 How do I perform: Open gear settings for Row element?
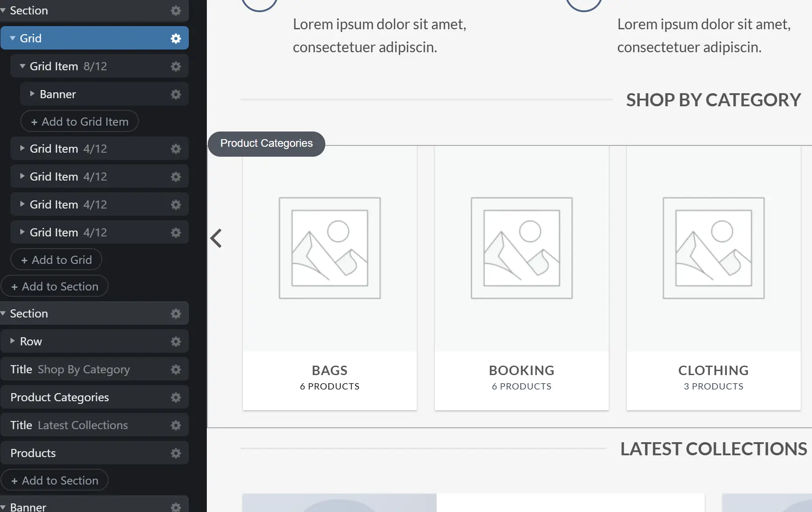point(176,341)
